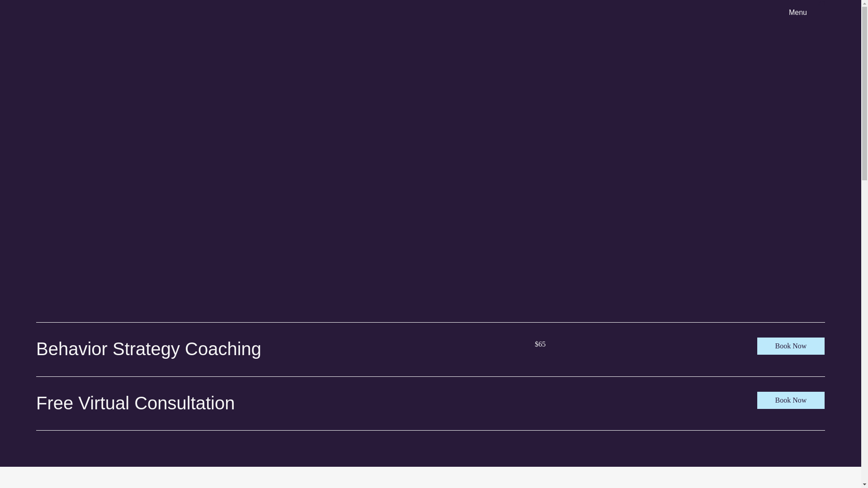This screenshot has width=868, height=488.
Task: Click the $65 price label
Action: pos(540,344)
